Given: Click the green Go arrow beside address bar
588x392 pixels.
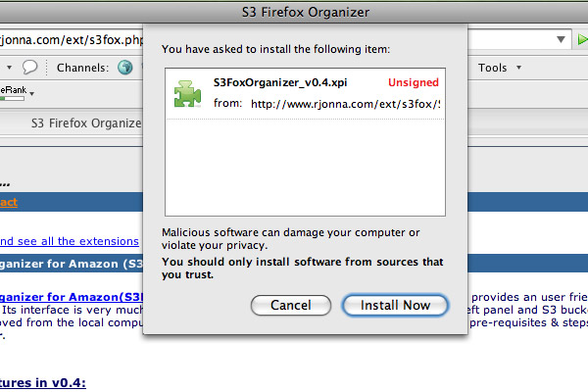Looking at the screenshot, I should (x=582, y=39).
